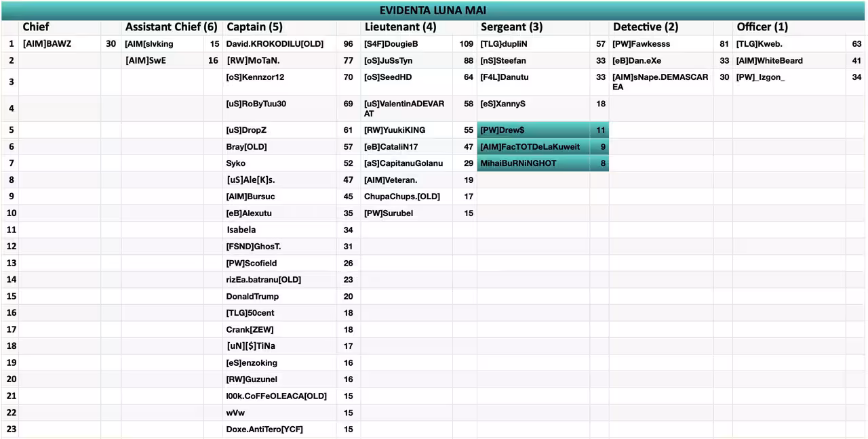Select the [uS]Ale[K]s. cell

click(x=279, y=180)
